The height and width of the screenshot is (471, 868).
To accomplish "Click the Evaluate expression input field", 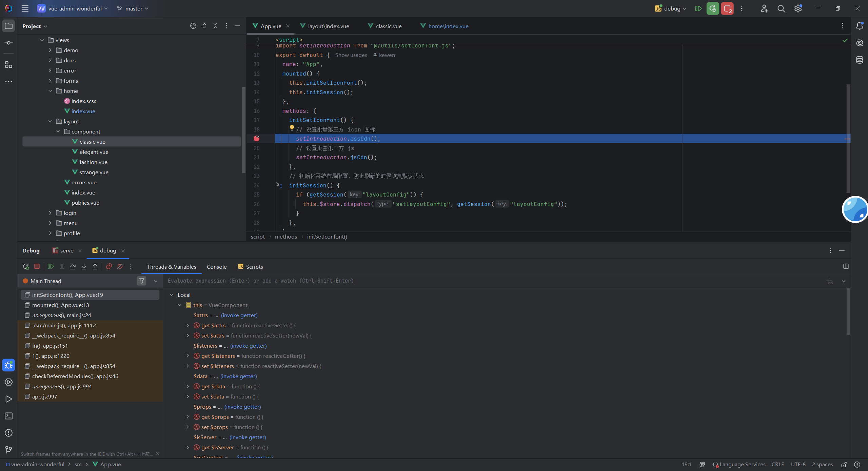I will click(493, 281).
